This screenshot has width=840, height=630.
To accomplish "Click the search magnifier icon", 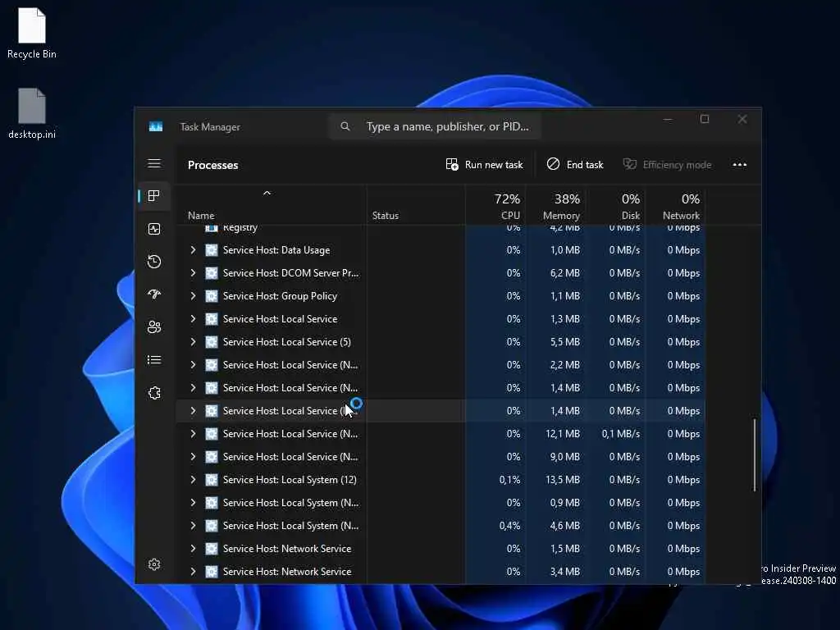I will point(345,126).
